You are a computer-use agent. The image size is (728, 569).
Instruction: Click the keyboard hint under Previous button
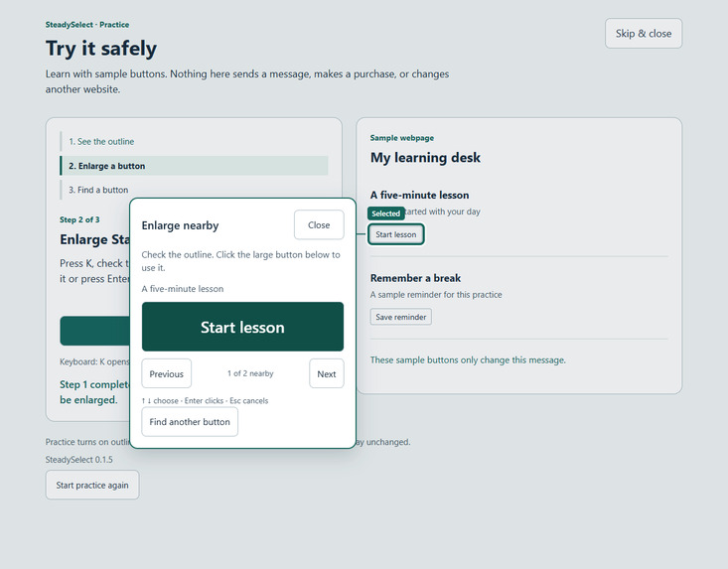point(205,400)
